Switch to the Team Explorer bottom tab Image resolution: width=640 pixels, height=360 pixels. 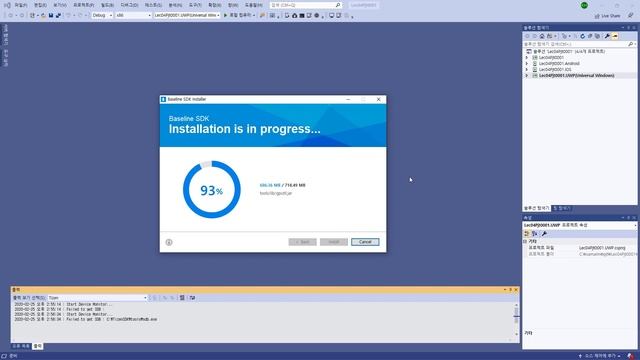(x=562, y=208)
